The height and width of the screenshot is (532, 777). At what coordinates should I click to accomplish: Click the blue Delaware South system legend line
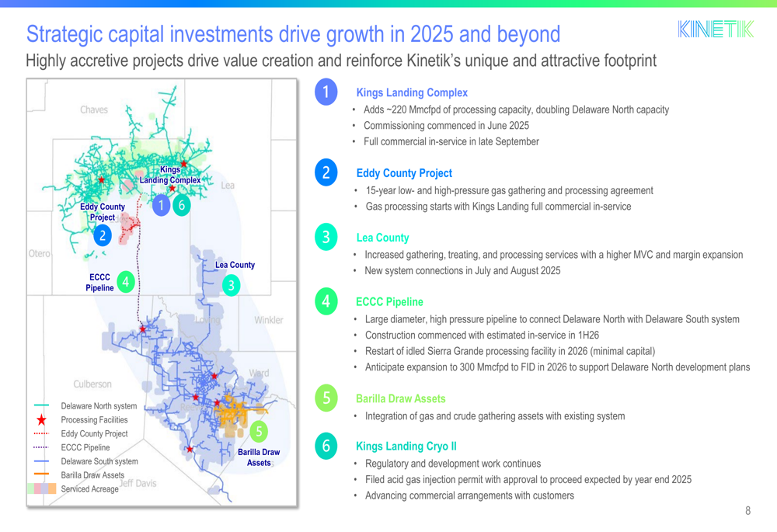coord(41,461)
